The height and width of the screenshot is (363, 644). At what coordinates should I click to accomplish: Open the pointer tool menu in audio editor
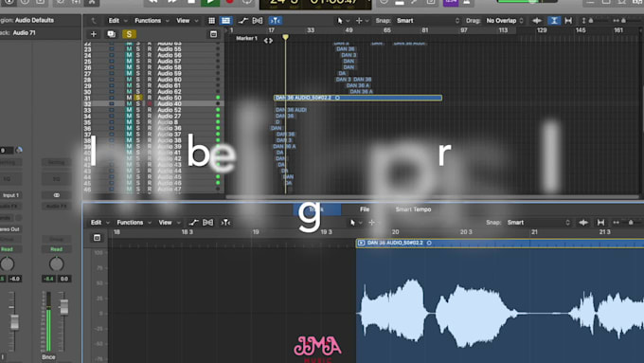point(355,223)
